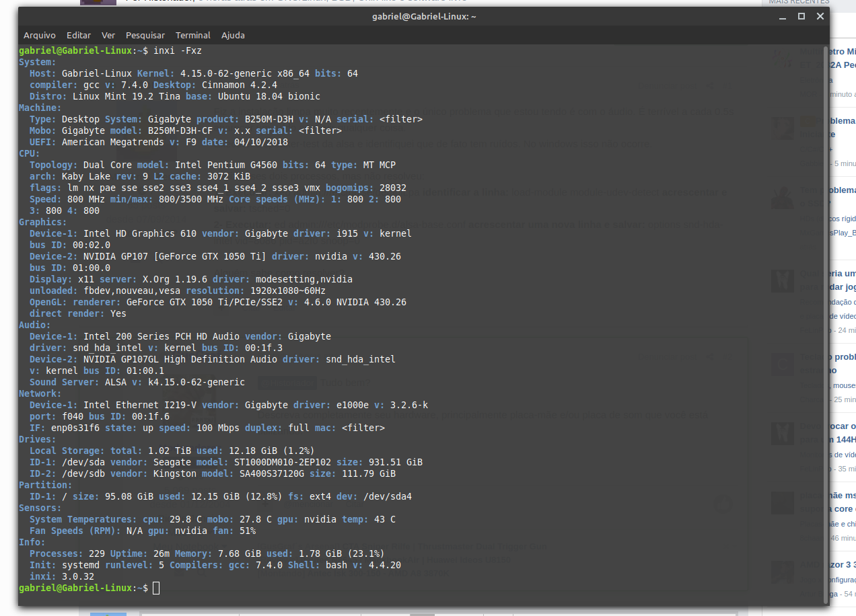
Task: Click 'Linux Mint 19.2 Tina' distro text
Action: 127,96
